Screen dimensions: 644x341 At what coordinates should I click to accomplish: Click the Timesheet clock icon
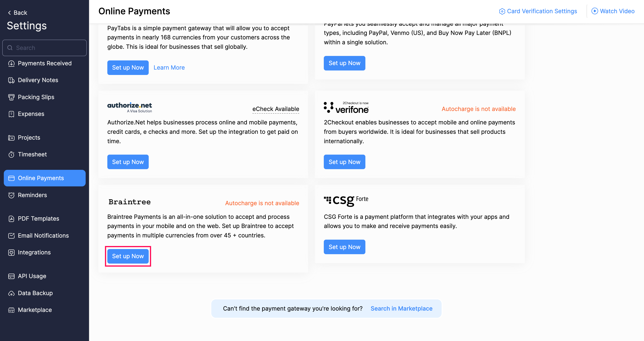pos(11,155)
